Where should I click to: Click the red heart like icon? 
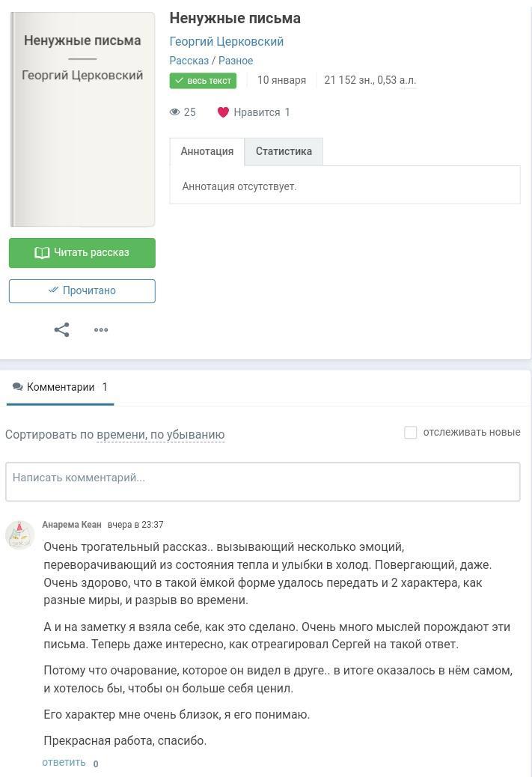(223, 112)
